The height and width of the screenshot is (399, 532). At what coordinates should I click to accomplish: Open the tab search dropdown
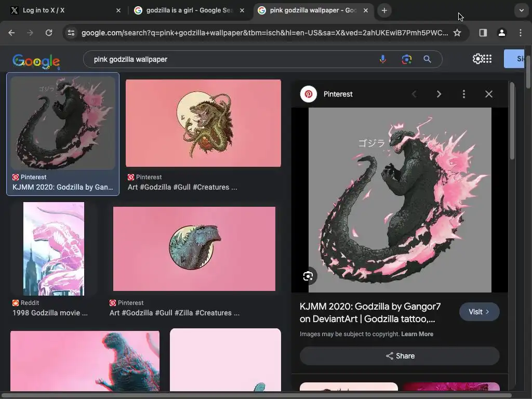(522, 10)
